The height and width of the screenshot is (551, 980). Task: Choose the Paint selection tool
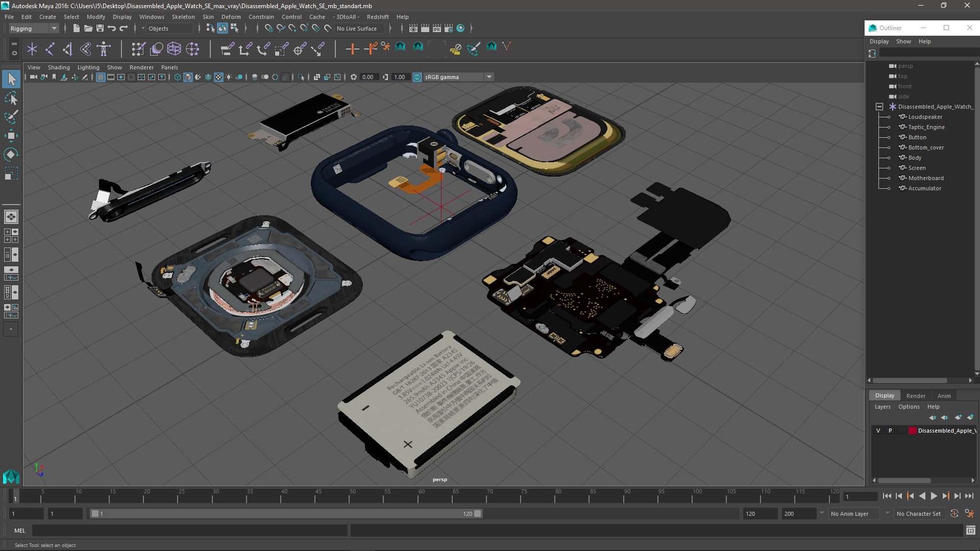click(x=11, y=117)
